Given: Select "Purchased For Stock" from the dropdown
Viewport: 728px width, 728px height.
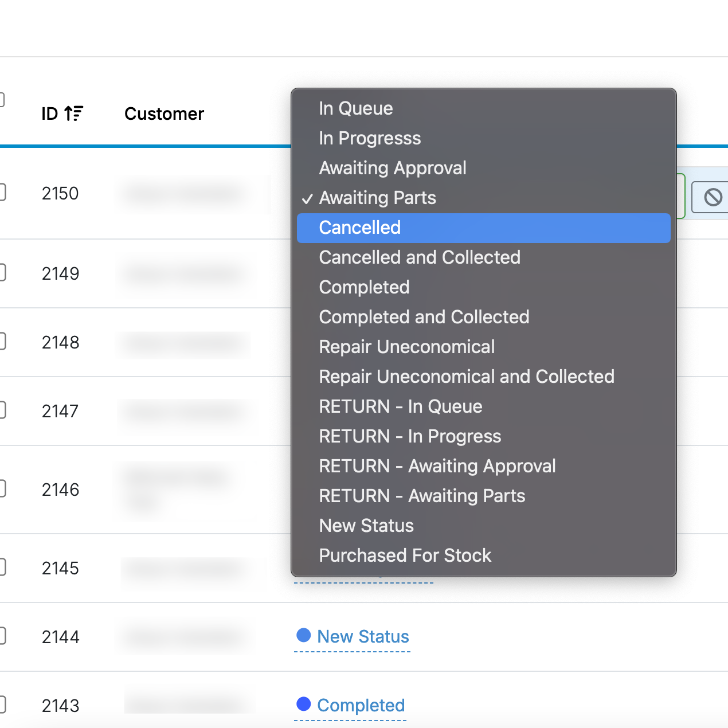Looking at the screenshot, I should pos(405,555).
